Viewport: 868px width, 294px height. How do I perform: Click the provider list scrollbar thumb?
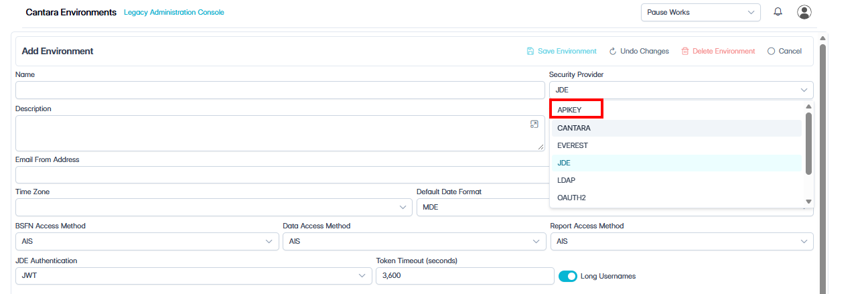pos(808,143)
